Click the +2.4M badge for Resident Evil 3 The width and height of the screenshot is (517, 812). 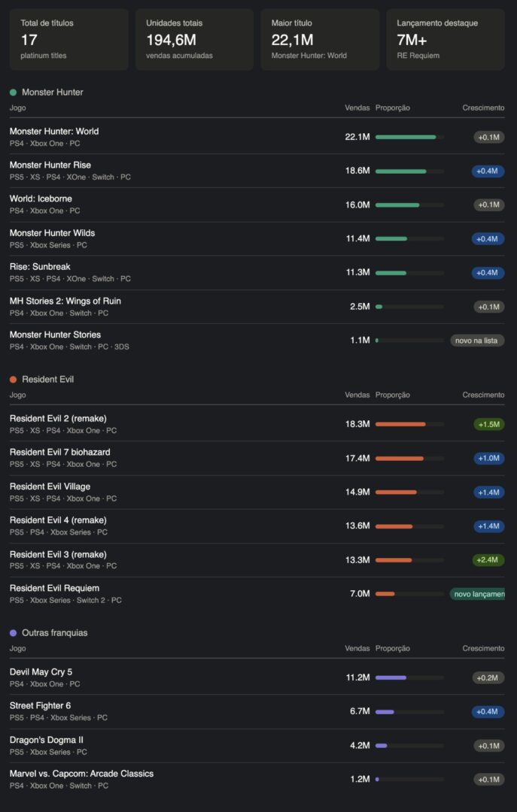point(489,560)
